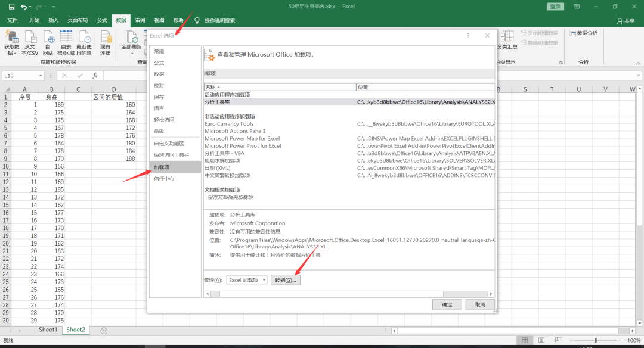This screenshot has width=644, height=348.
Task: Click the Undo arrow icon
Action: [24, 7]
